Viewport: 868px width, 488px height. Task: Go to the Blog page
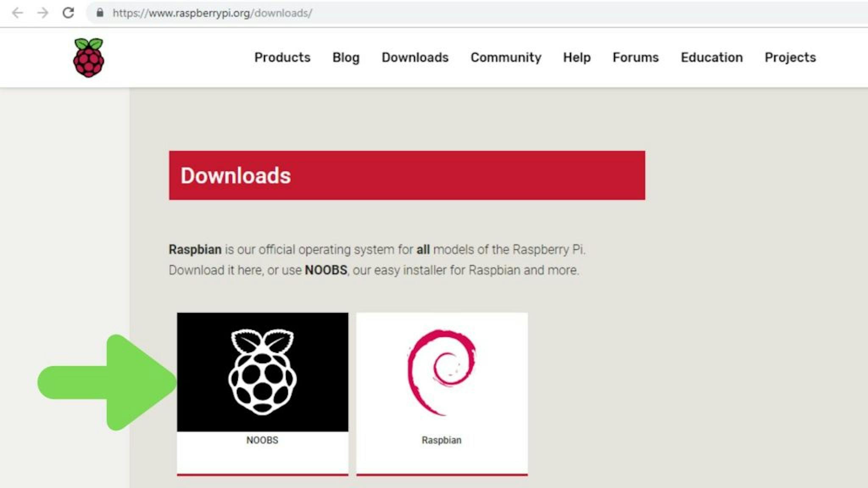coord(346,57)
